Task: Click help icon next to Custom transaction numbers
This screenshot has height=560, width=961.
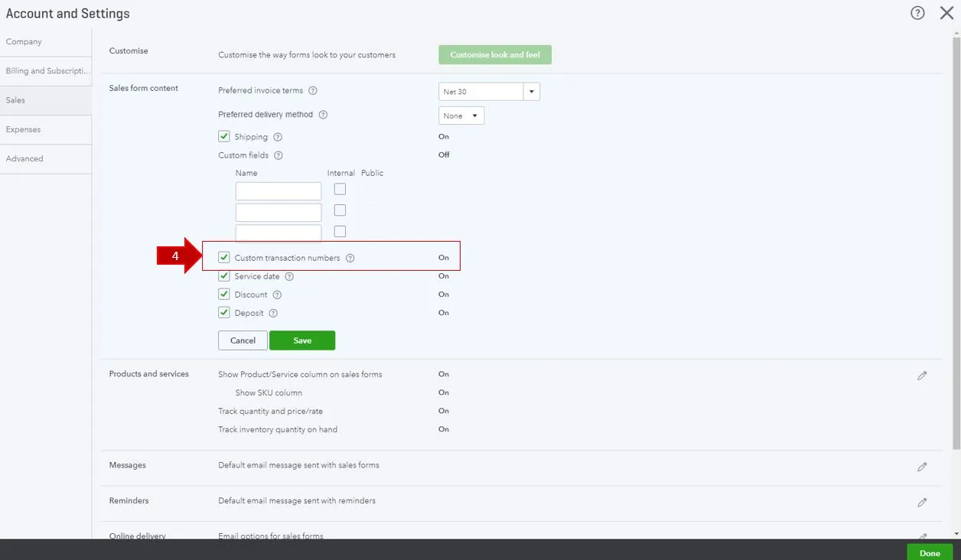Action: pyautogui.click(x=350, y=259)
